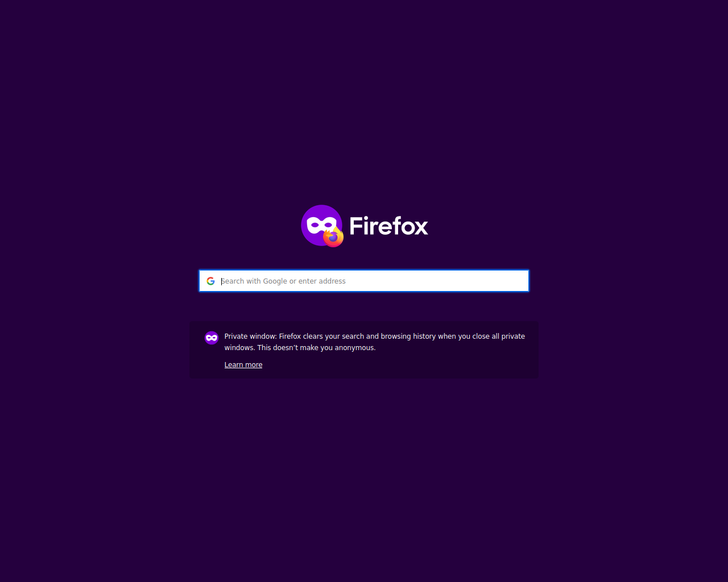Click the word 'windows.' starting second notice line
Screen dimensions: 728x582
(240, 348)
